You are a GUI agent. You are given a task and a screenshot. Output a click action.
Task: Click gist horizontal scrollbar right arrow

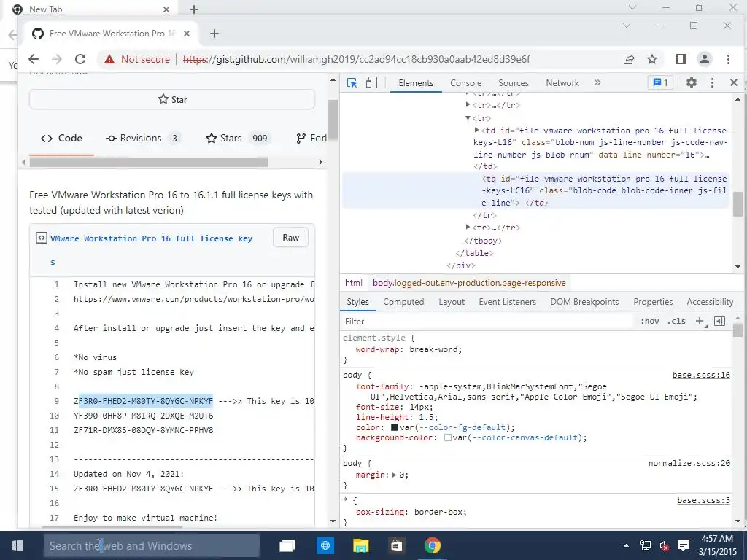(x=321, y=163)
